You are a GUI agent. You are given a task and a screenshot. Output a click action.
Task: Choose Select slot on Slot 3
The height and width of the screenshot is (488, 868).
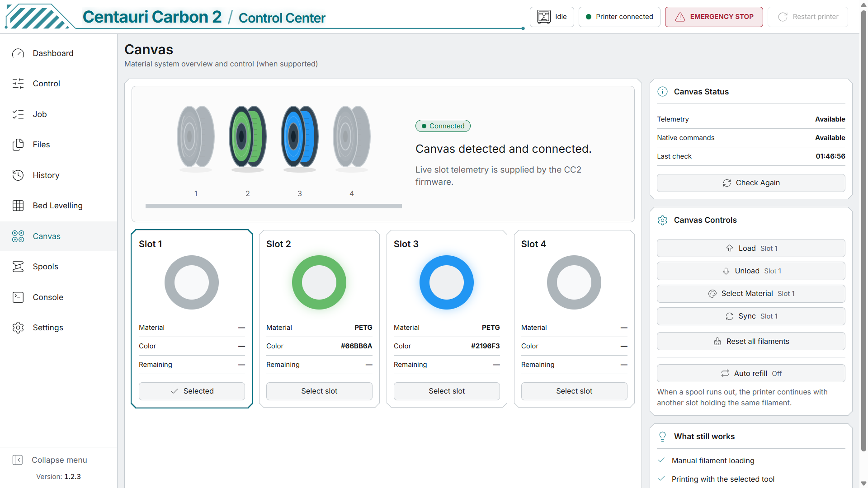[x=447, y=391]
